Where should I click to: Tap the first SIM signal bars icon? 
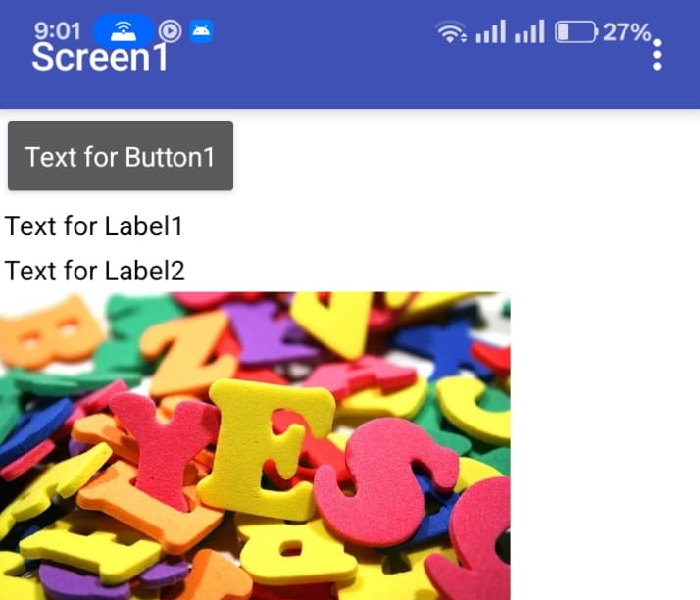(x=490, y=32)
